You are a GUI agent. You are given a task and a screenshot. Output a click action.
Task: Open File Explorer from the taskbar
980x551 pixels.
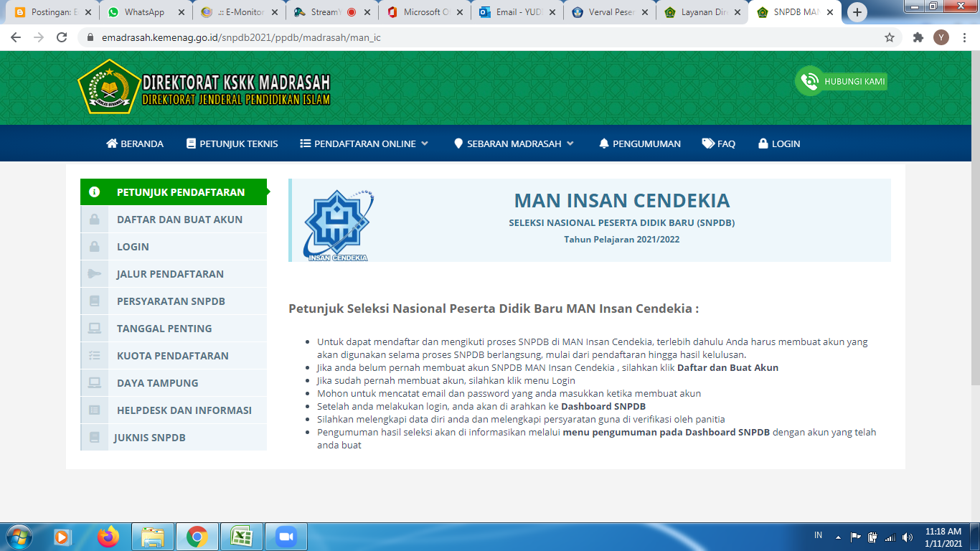pyautogui.click(x=153, y=537)
